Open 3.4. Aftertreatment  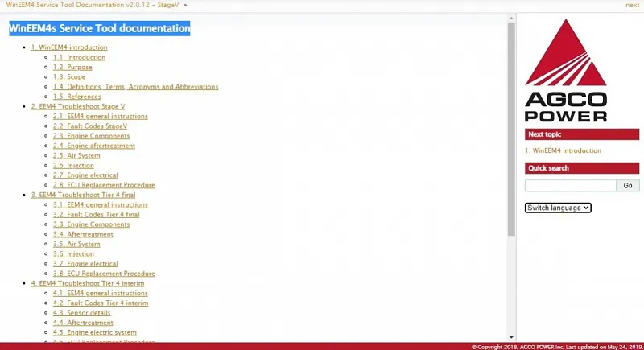83,234
